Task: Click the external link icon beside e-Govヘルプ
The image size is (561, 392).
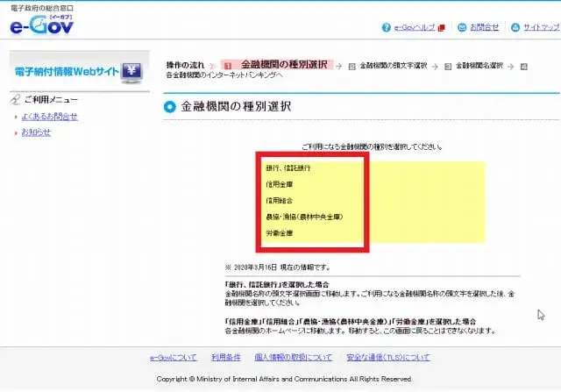Action: coord(442,28)
